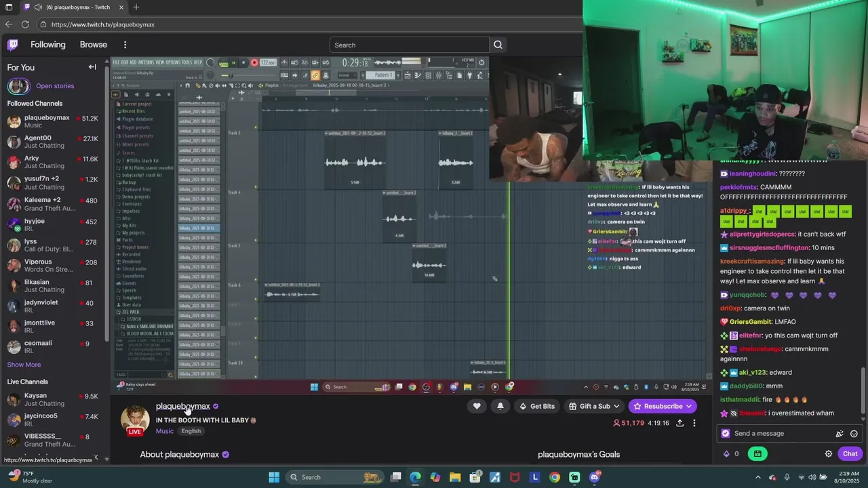
Task: Click FL Studio tempo 122 field
Action: coord(267,62)
